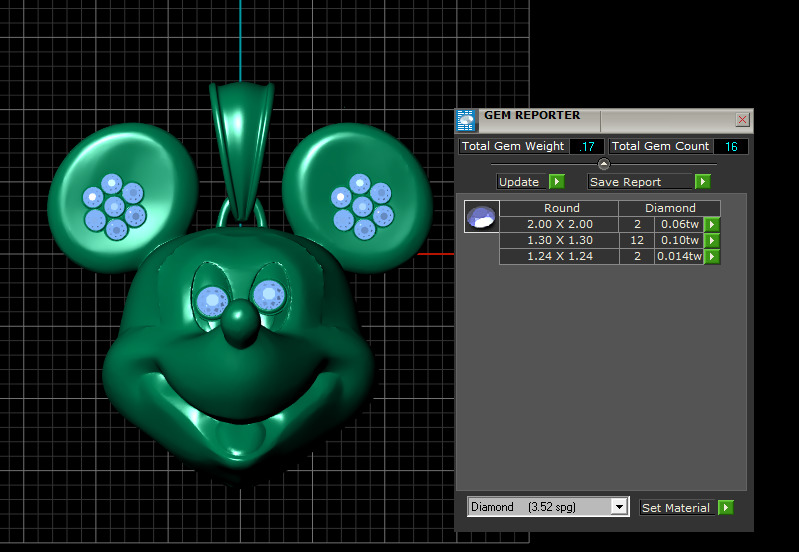Click the green arrow for the 0.014tw row
The width and height of the screenshot is (799, 552).
(x=712, y=256)
